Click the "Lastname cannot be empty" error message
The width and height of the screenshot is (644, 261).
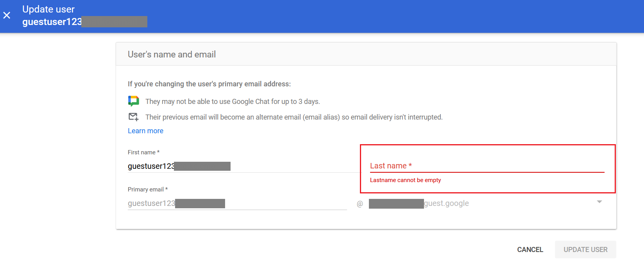(x=405, y=180)
